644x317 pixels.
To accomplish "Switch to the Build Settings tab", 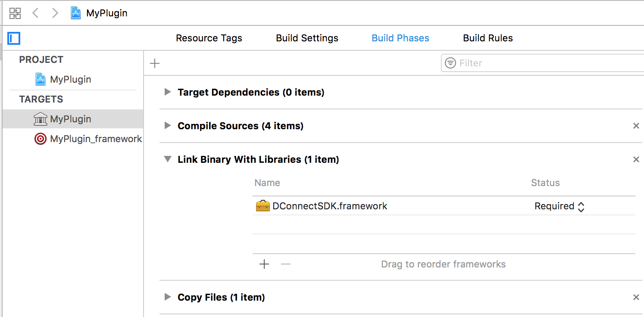I will point(307,38).
